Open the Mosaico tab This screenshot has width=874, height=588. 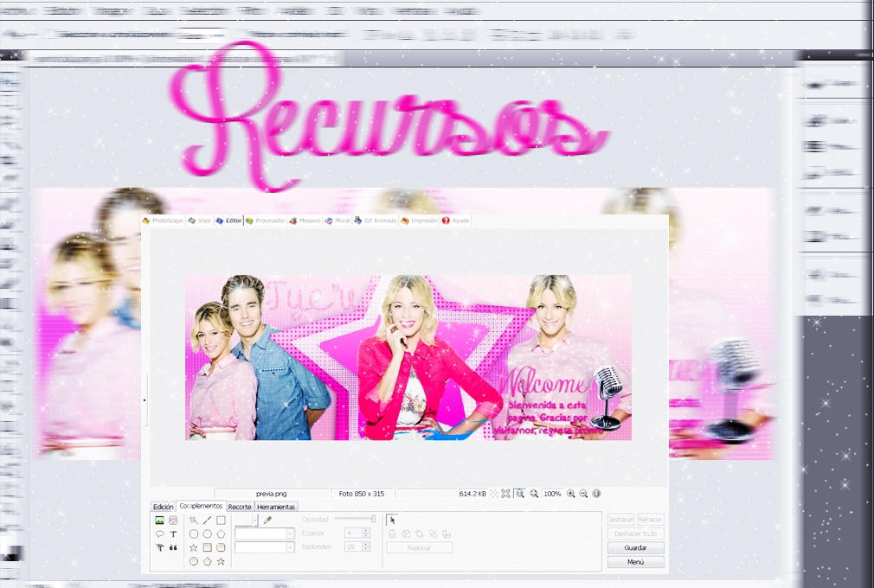point(305,220)
